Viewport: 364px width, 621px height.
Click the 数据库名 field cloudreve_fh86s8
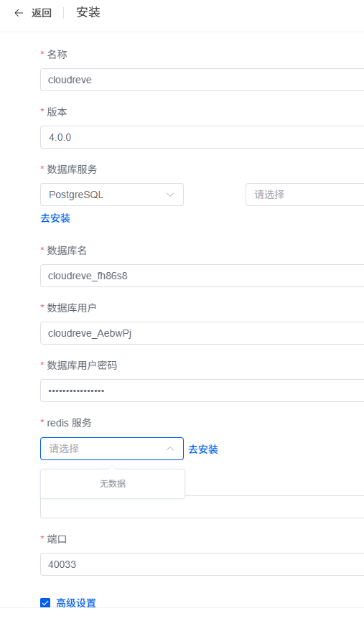[x=202, y=276]
